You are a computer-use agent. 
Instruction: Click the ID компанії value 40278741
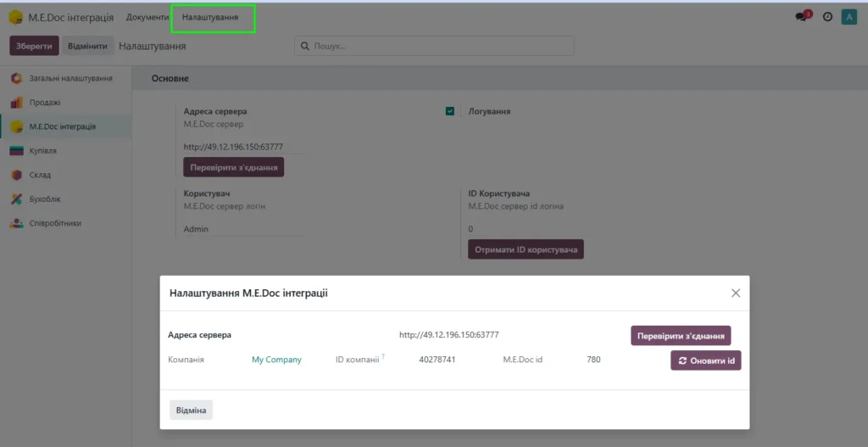[437, 360]
